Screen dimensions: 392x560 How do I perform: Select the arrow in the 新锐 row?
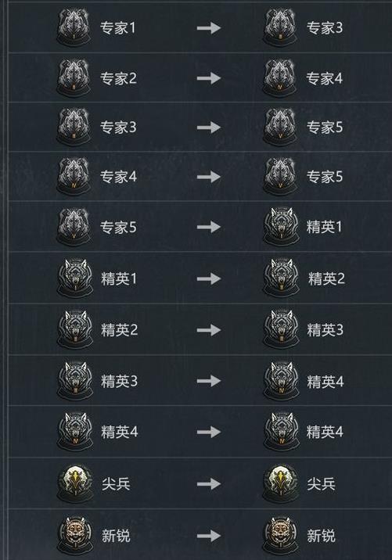point(209,536)
